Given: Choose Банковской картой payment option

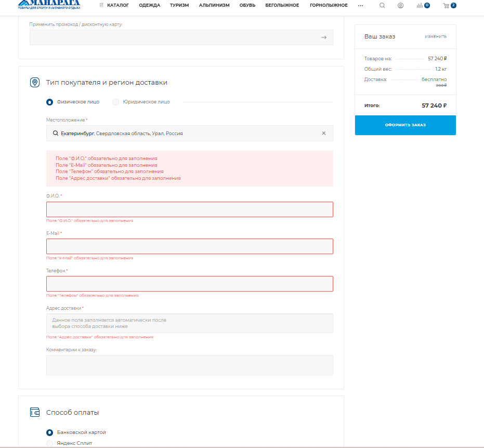Looking at the screenshot, I should [50, 432].
